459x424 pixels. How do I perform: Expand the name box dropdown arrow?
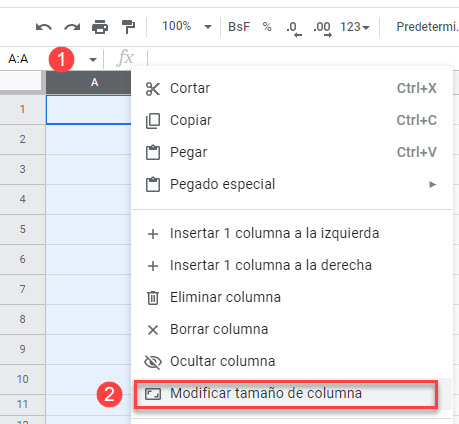pyautogui.click(x=93, y=60)
